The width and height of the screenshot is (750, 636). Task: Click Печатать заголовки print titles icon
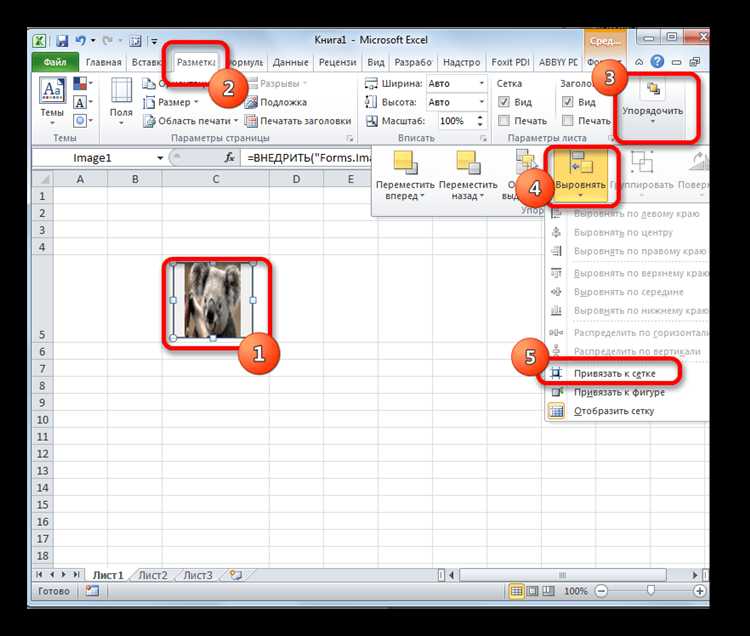point(251,121)
